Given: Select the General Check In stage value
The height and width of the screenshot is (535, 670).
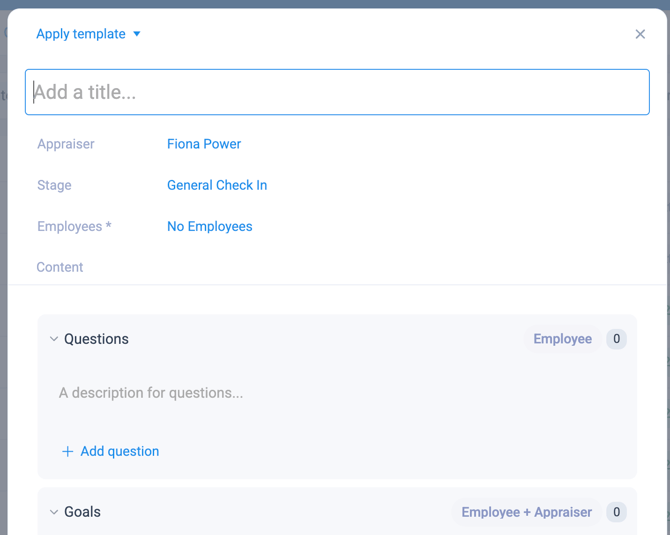Looking at the screenshot, I should 217,185.
